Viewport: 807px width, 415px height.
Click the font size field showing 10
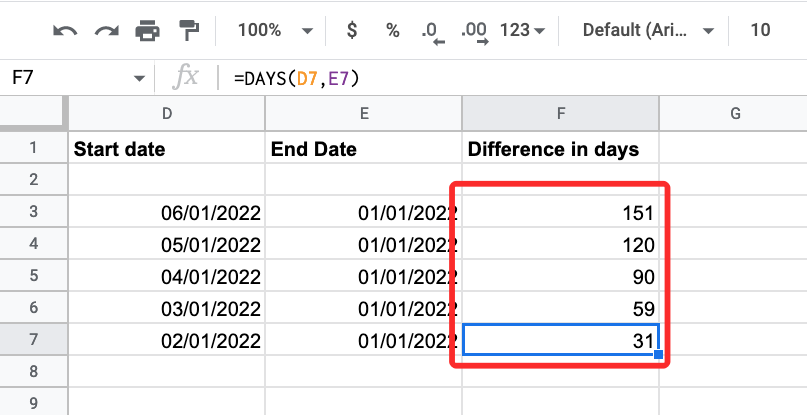pos(760,30)
